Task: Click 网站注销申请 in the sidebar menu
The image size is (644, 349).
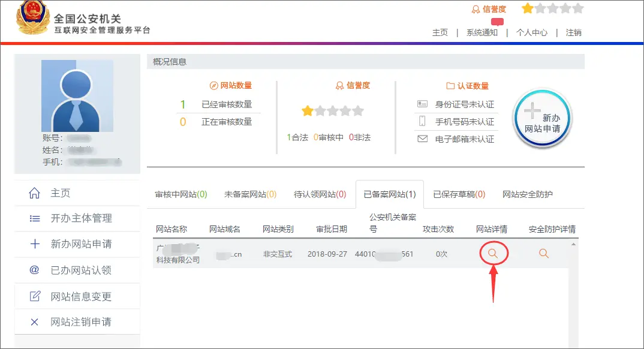Action: 81,322
